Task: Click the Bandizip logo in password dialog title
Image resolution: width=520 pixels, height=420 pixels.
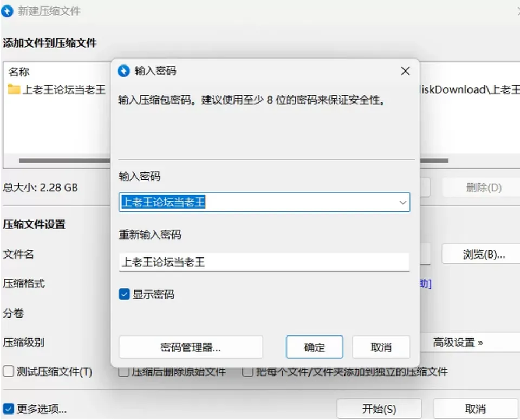Action: coord(123,70)
